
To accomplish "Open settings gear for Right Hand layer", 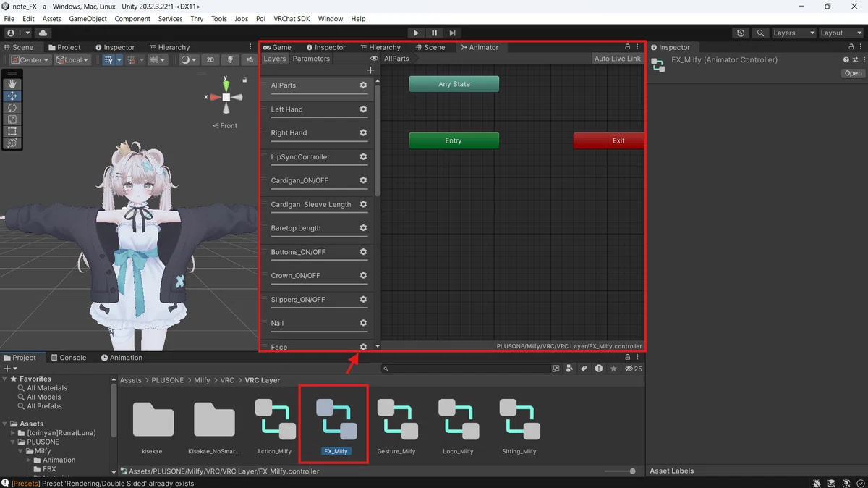I will pos(363,133).
